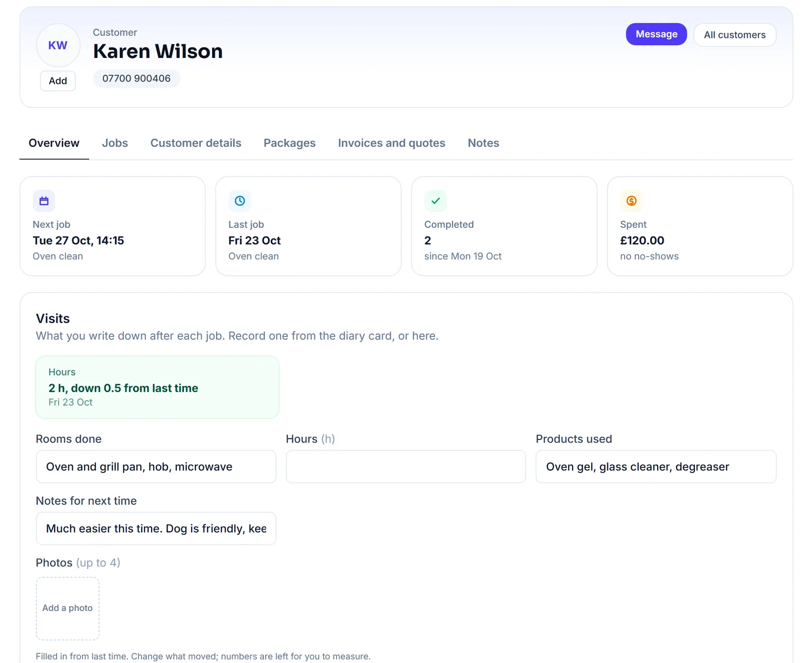The height and width of the screenshot is (663, 812).
Task: Click the '£120.00' spent amount
Action: [642, 240]
